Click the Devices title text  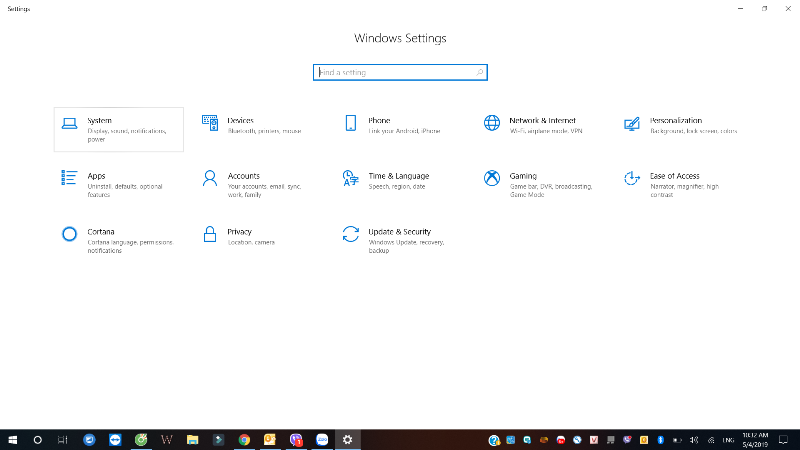point(240,120)
